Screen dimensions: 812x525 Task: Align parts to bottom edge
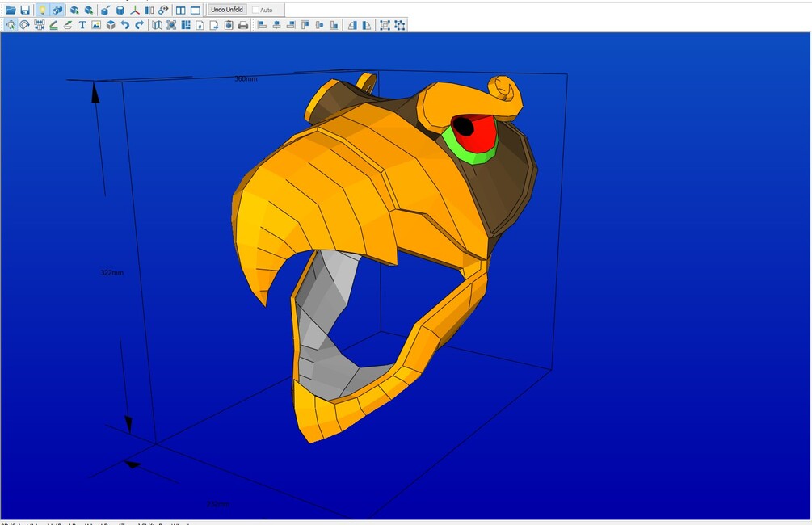click(334, 25)
